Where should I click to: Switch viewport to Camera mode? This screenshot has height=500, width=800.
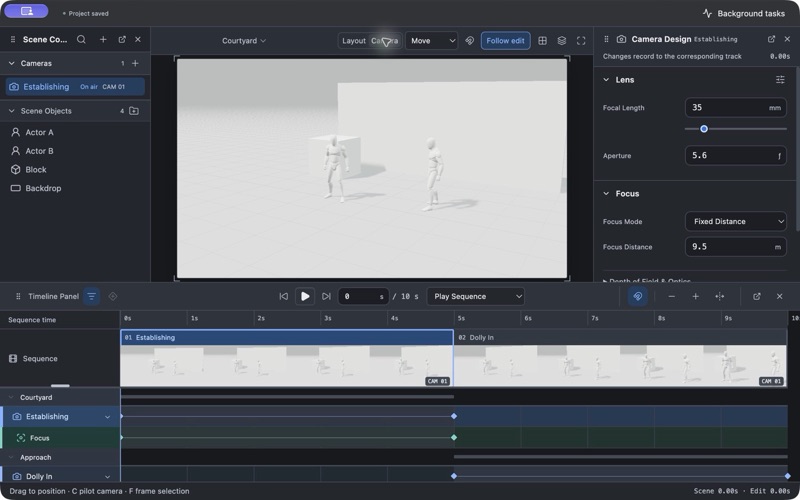(385, 41)
